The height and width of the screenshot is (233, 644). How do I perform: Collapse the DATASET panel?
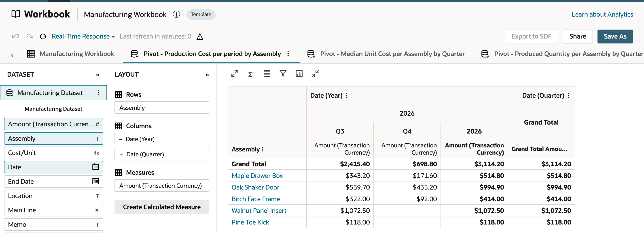(x=98, y=75)
